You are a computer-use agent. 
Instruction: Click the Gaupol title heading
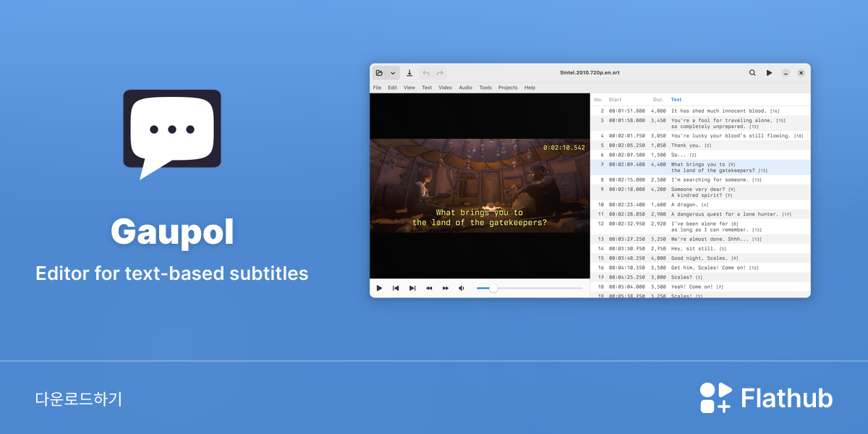coord(172,231)
